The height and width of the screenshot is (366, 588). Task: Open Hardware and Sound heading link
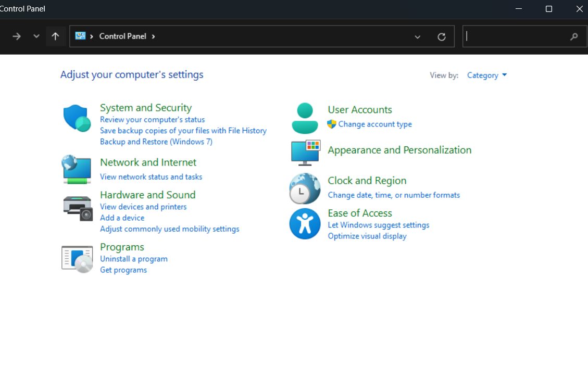coord(148,195)
